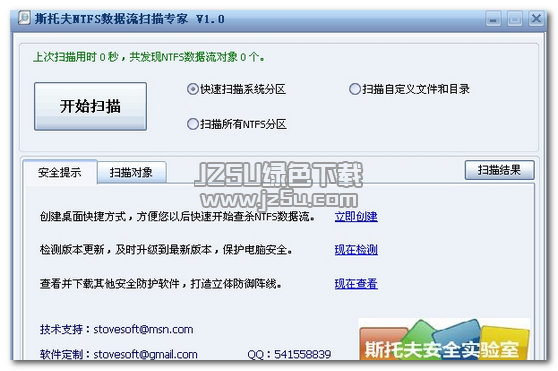The width and height of the screenshot is (558, 371).
Task: Close the NTFS scanner window
Action: [536, 18]
